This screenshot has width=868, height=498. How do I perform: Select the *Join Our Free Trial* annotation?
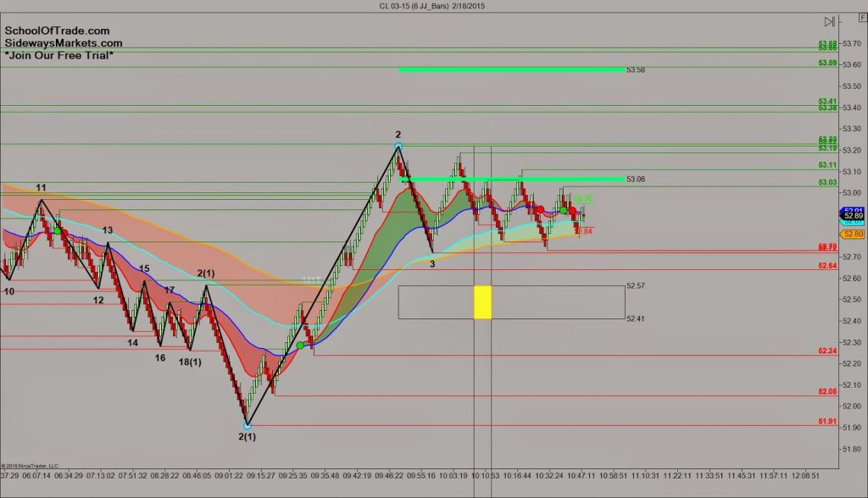point(59,55)
